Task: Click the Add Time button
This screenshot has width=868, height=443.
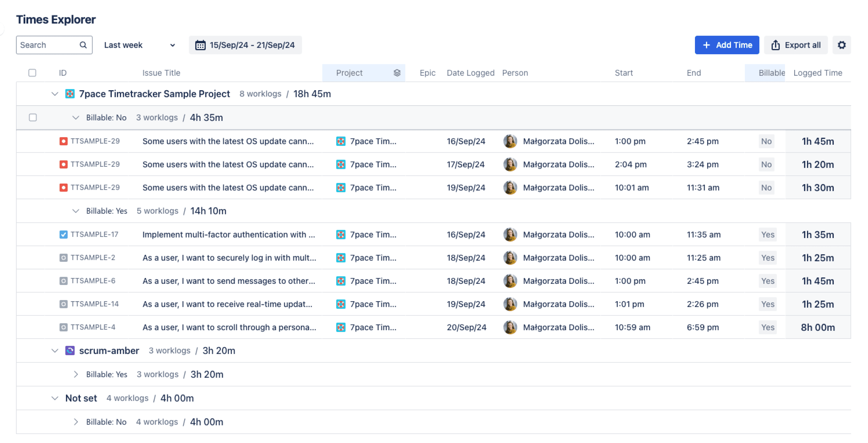Action: [x=727, y=45]
